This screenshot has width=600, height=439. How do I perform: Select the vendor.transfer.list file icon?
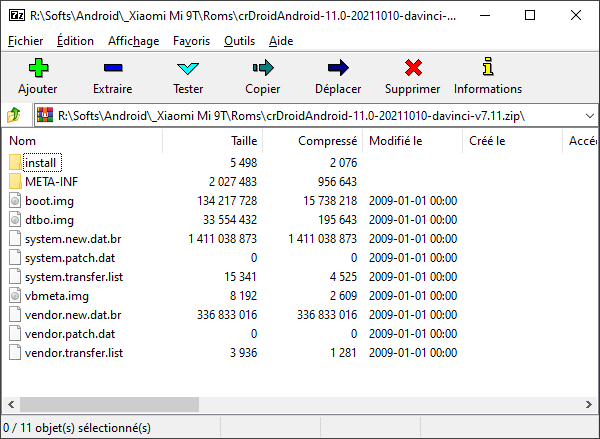[15, 353]
